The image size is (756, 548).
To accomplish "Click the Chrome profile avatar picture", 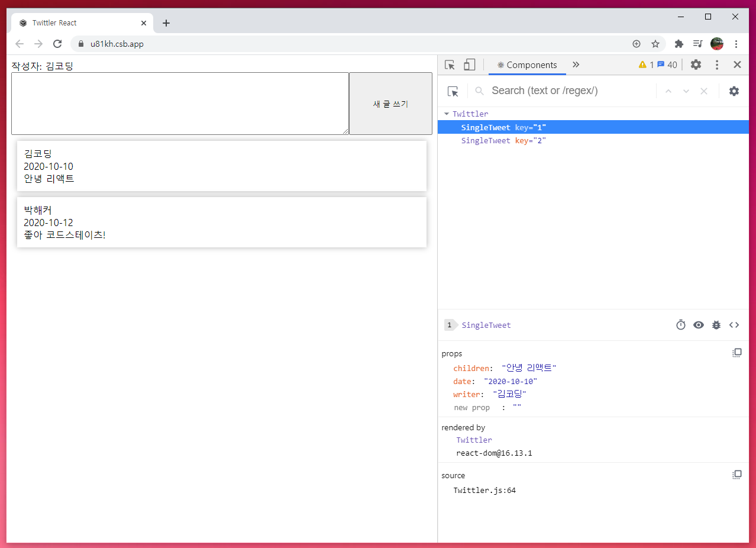I will (x=716, y=43).
